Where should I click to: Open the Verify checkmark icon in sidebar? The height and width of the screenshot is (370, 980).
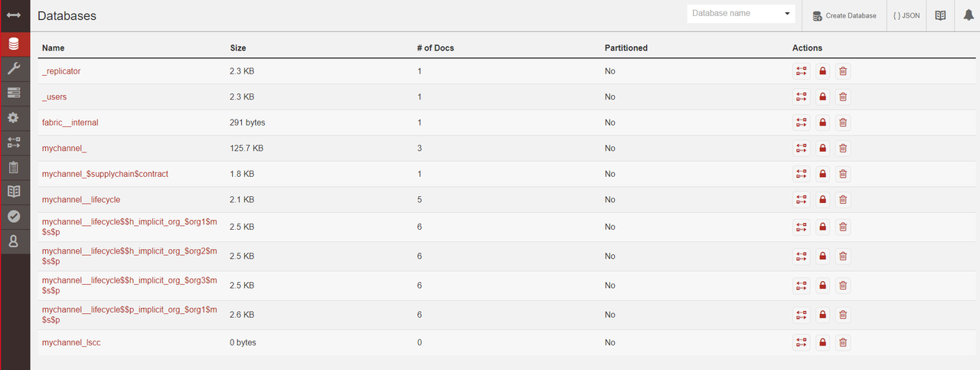14,217
